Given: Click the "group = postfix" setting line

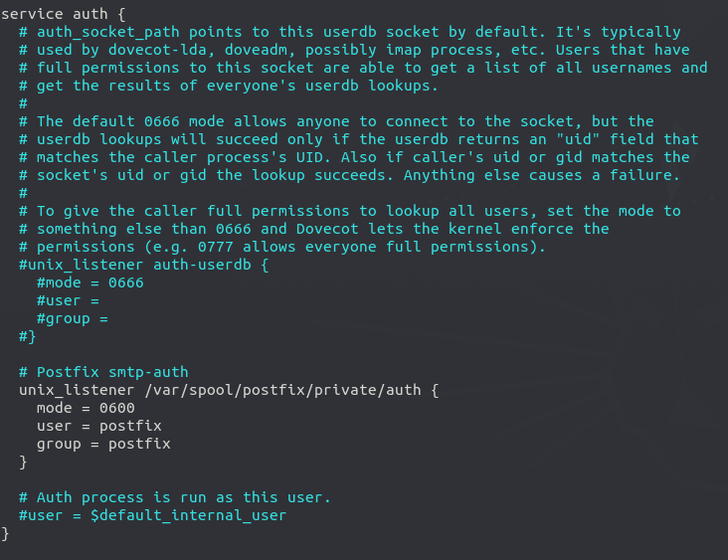Looking at the screenshot, I should tap(103, 445).
